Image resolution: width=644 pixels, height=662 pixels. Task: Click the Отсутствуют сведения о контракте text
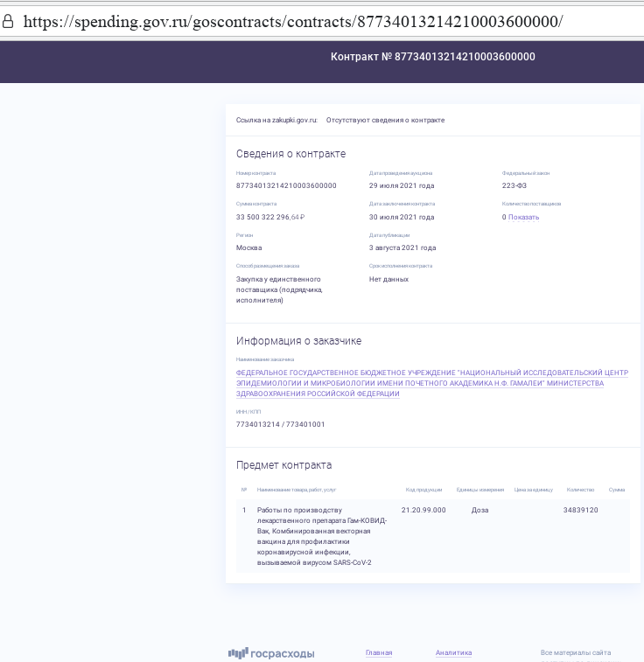(385, 120)
